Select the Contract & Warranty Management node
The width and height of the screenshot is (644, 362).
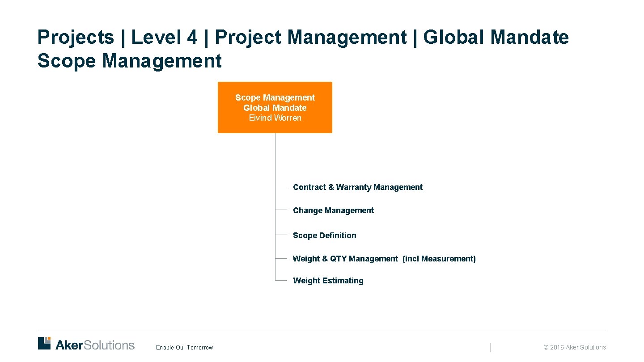(x=358, y=187)
